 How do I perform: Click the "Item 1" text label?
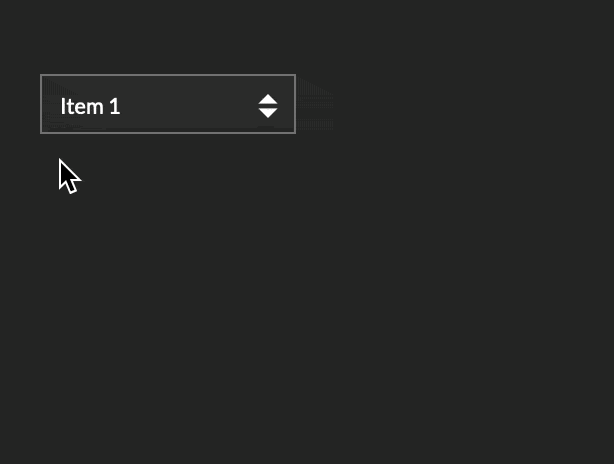click(90, 106)
